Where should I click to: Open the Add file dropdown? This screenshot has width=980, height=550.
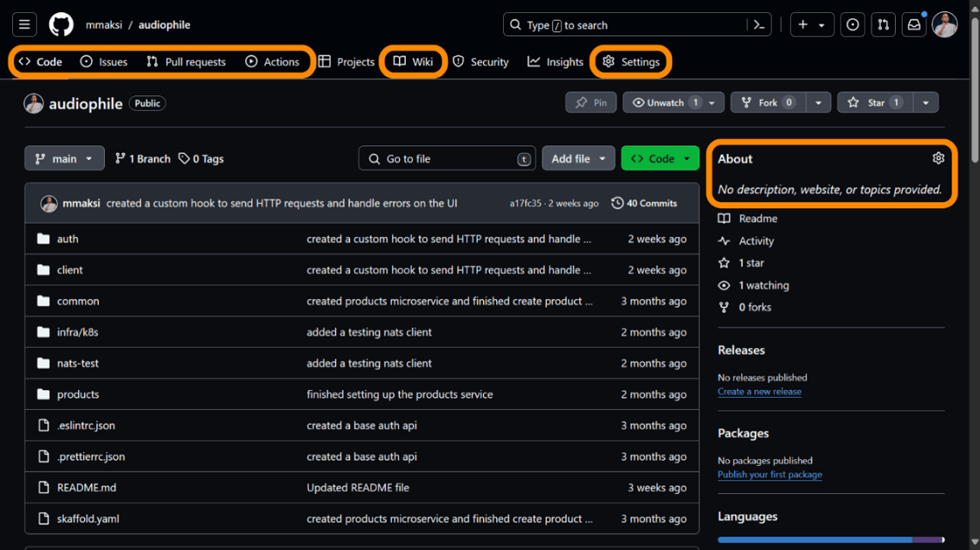[578, 158]
